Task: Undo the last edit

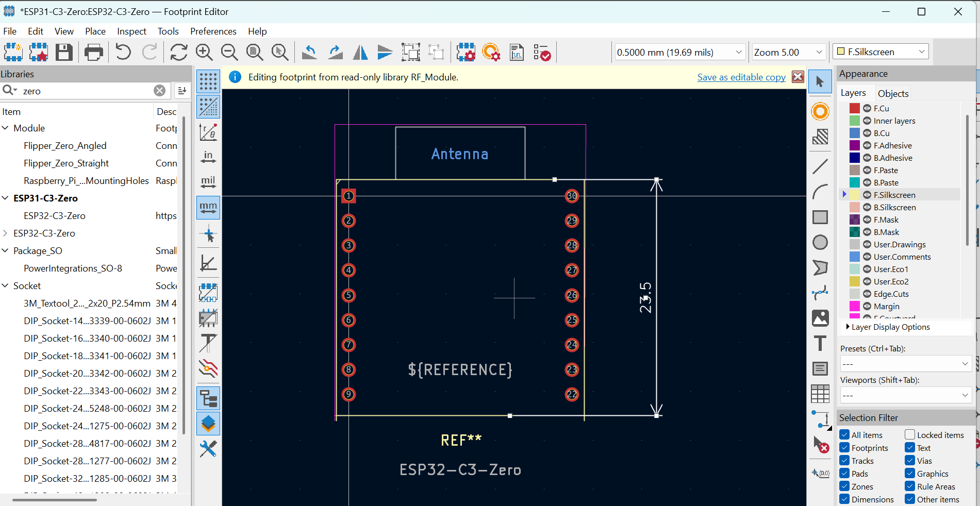Action: tap(123, 52)
